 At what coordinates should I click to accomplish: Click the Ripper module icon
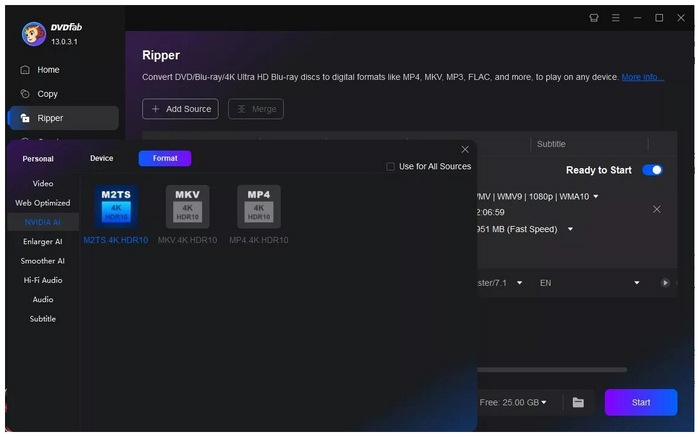[x=25, y=118]
